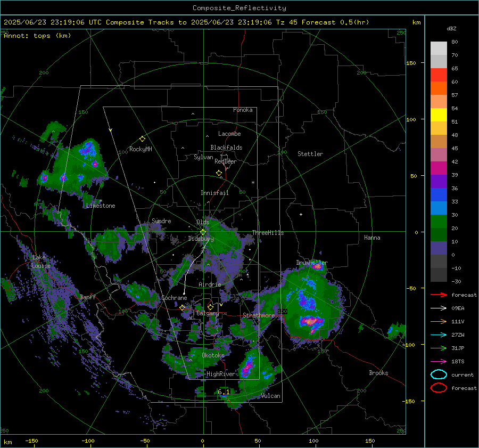Click the Sundre label
This screenshot has height=448, width=479.
pyautogui.click(x=161, y=221)
